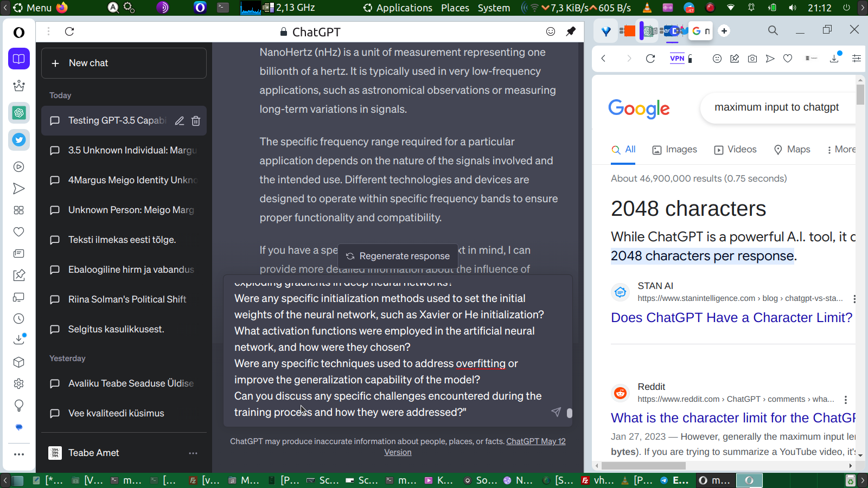Click the Google page horizontal scrollbar
Image resolution: width=868 pixels, height=488 pixels.
pyautogui.click(x=644, y=466)
